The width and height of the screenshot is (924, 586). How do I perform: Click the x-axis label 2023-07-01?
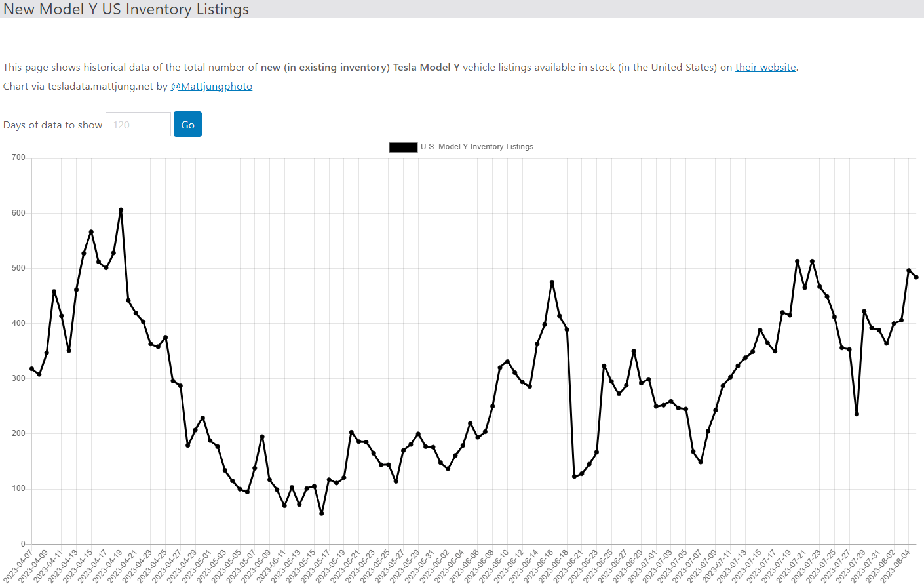pos(642,566)
